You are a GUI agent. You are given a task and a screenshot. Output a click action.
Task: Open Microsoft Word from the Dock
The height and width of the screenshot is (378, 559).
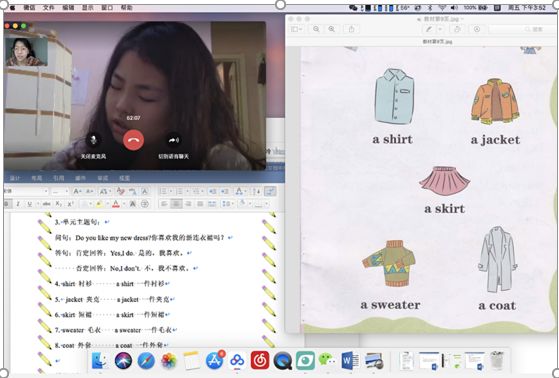click(x=350, y=361)
